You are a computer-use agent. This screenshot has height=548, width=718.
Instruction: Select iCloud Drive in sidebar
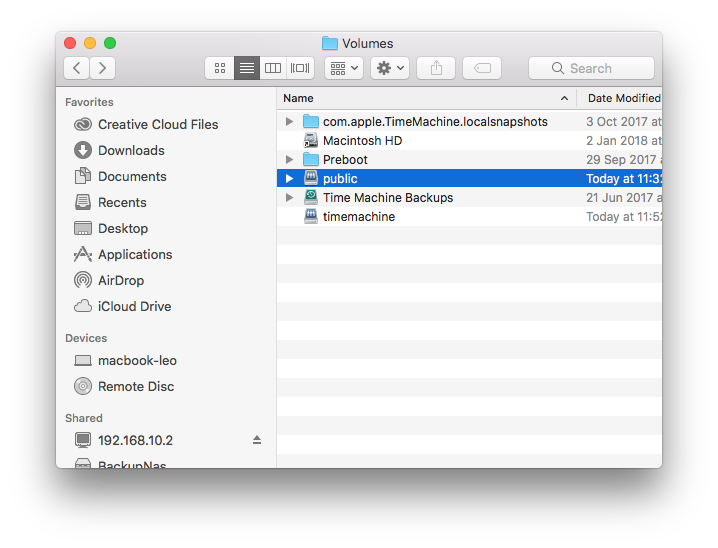(x=134, y=306)
